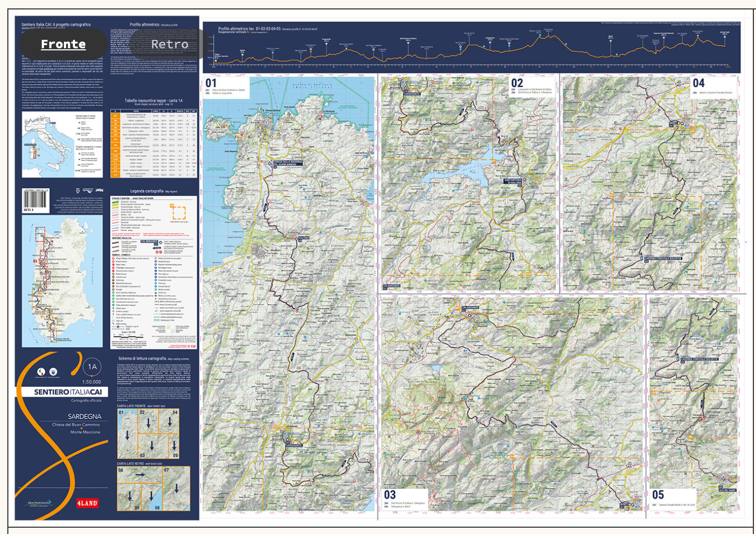The width and height of the screenshot is (756, 534).
Task: Click the Sentiero Italia CAI title banner
Action: pyautogui.click(x=68, y=392)
